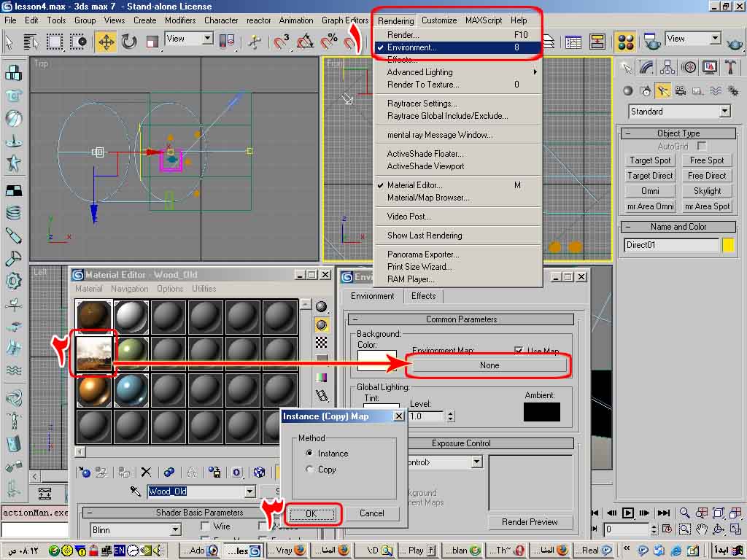Click the yellow object color swatch
This screenshot has width=747, height=560.
(728, 245)
